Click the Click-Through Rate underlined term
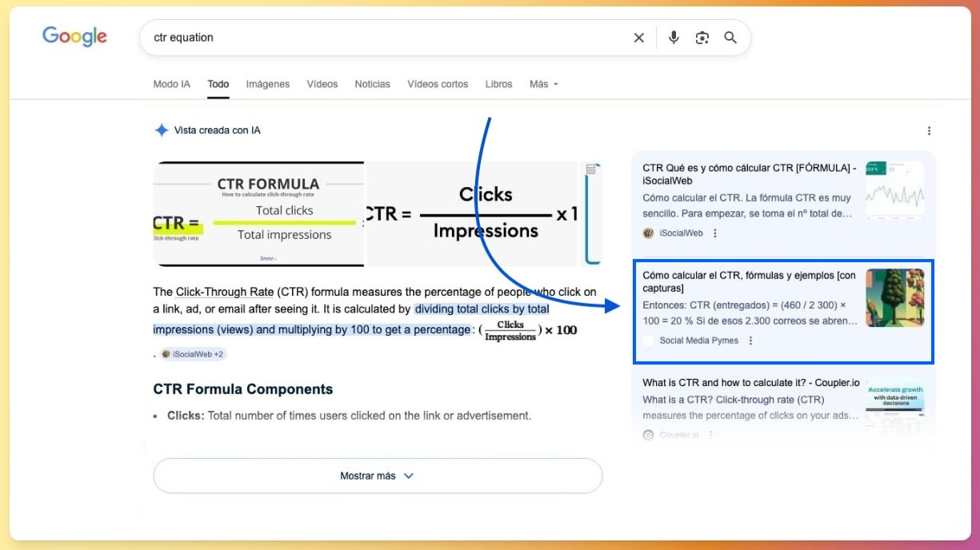Screen dimensions: 980x550 coord(225,292)
